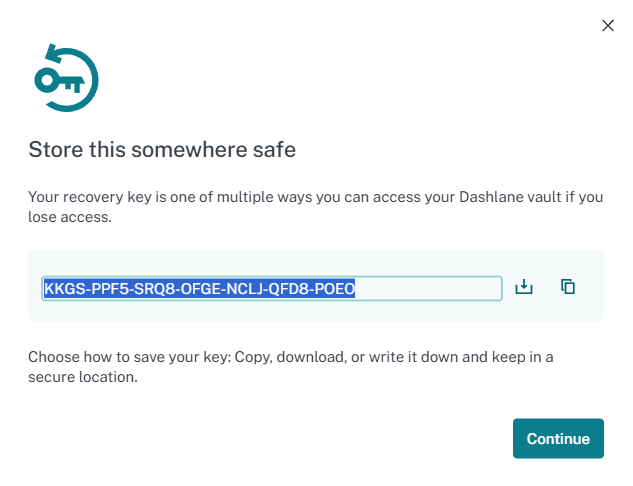This screenshot has height=486, width=633.
Task: Close the recovery key dialog
Action: [607, 26]
